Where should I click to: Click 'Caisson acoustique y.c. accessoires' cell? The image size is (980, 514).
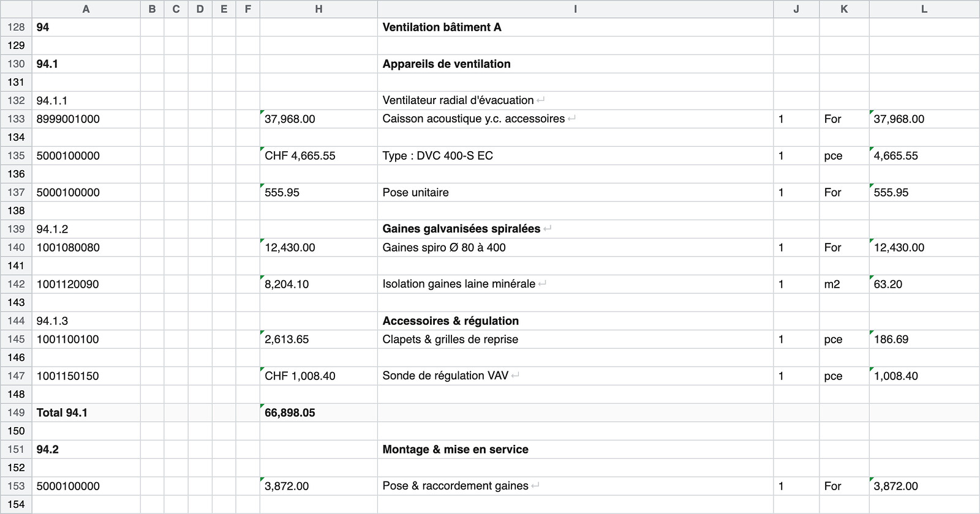click(x=575, y=119)
